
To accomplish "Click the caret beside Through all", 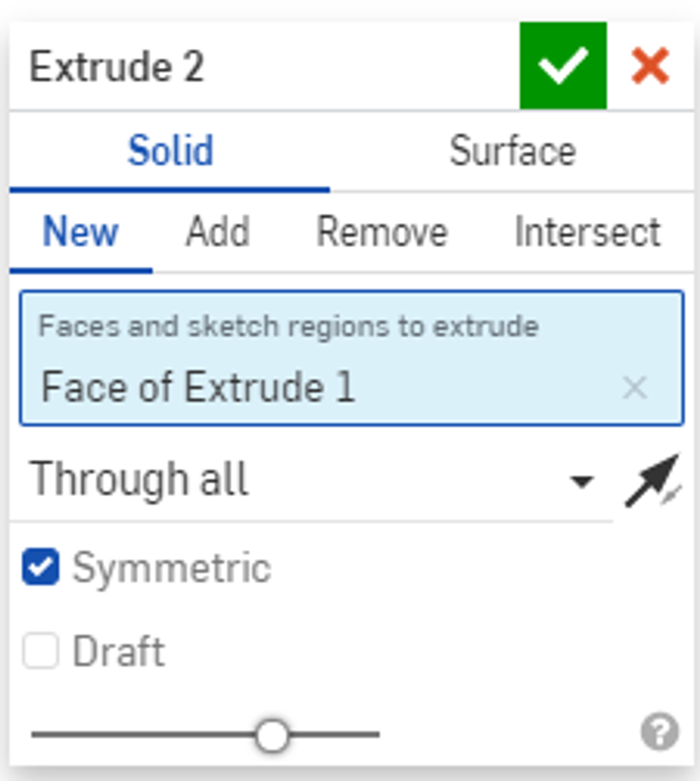I will pyautogui.click(x=581, y=482).
